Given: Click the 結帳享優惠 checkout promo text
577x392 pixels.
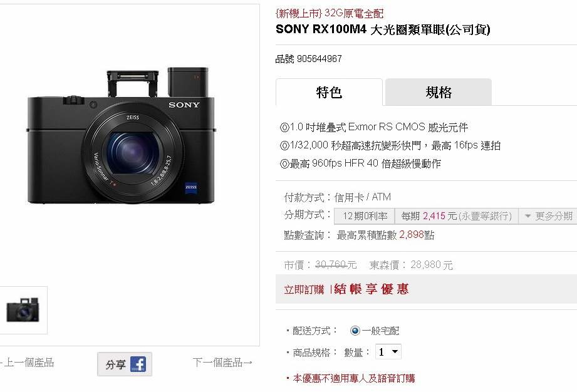Looking at the screenshot, I should 372,289.
